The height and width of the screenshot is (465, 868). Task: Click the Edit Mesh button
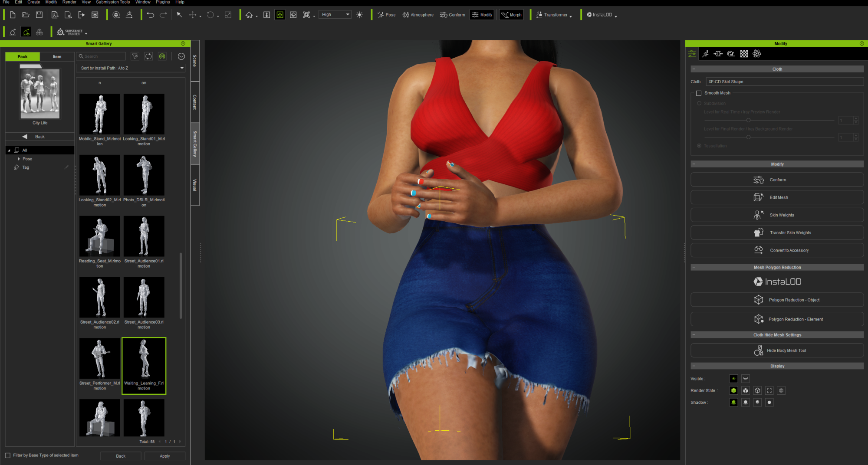pos(777,197)
